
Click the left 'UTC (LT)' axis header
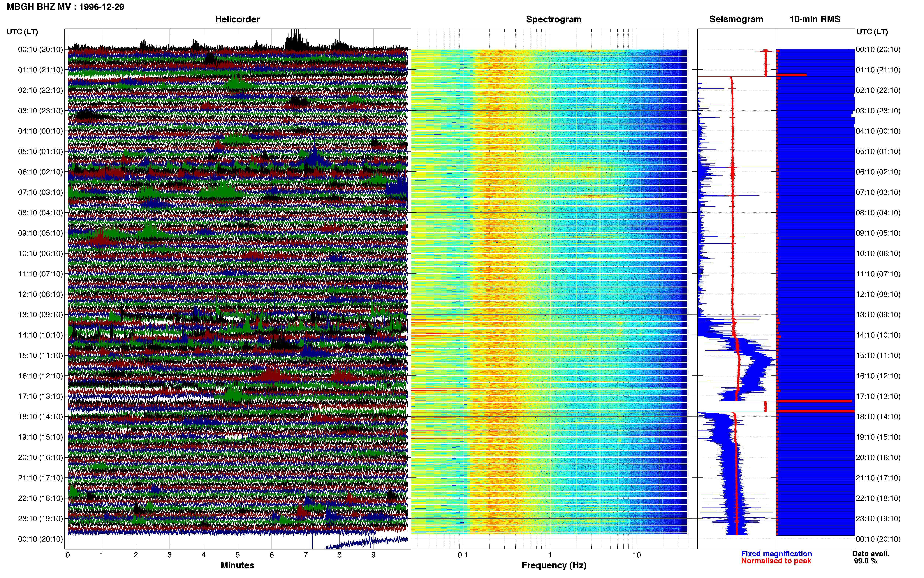coord(22,32)
